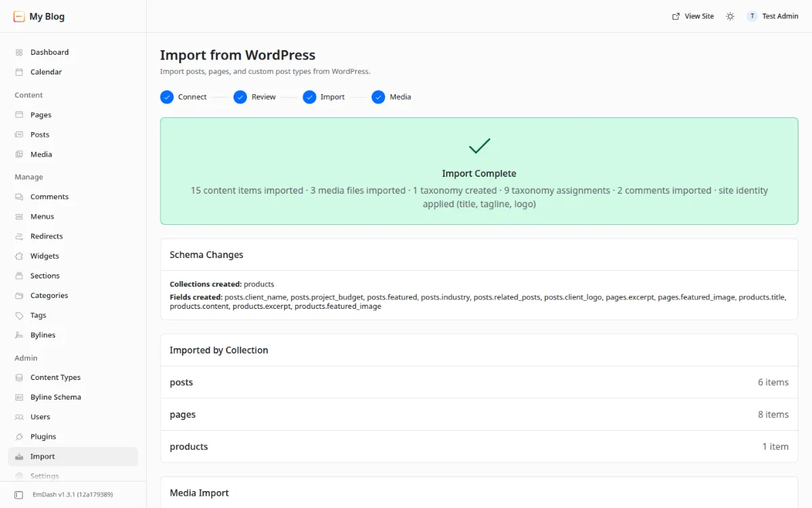The image size is (812, 508).
Task: Click the '6 items' count
Action: point(773,382)
